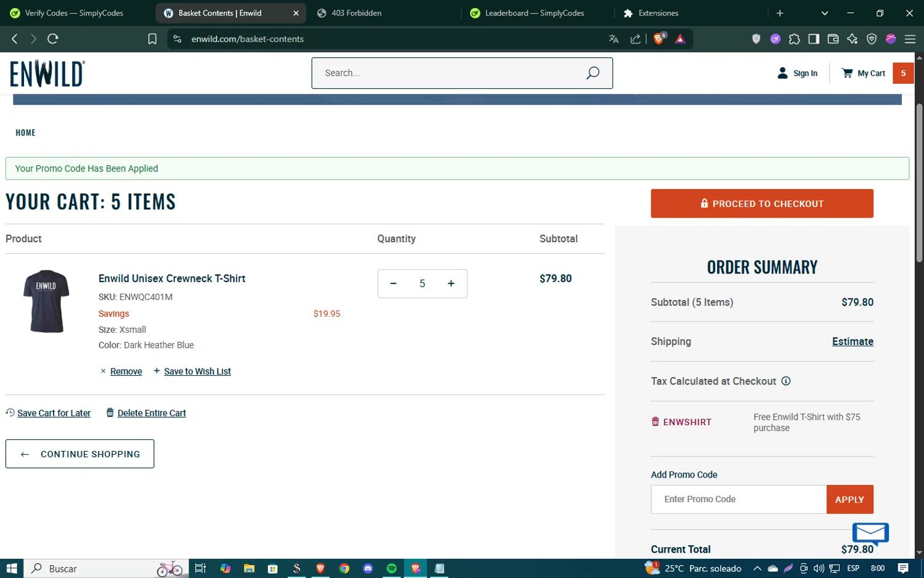Open the chat envelope widget
This screenshot has height=578, width=924.
870,533
